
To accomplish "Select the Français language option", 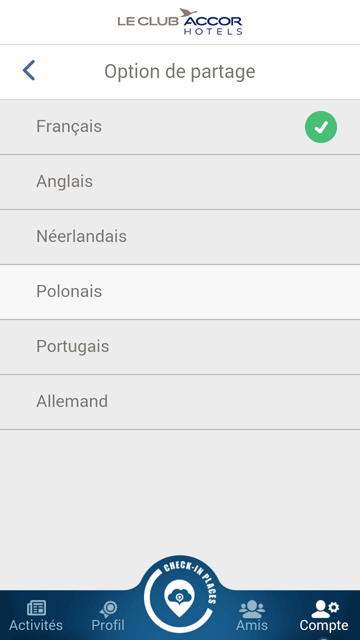I will pos(180,127).
